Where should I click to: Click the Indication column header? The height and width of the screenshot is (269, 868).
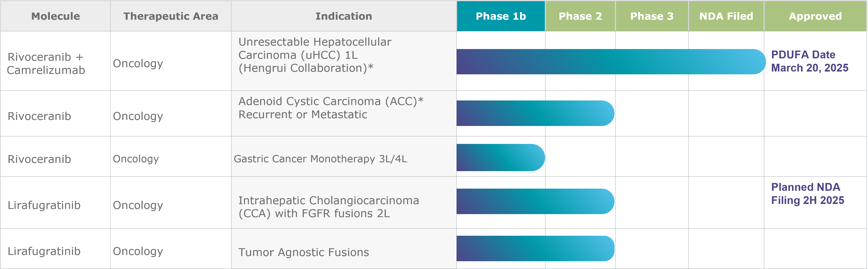(x=344, y=16)
